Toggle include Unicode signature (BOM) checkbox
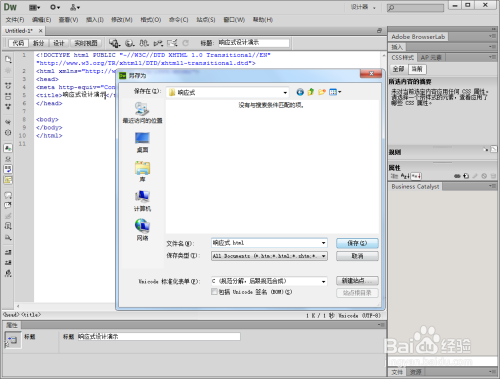 [214, 292]
